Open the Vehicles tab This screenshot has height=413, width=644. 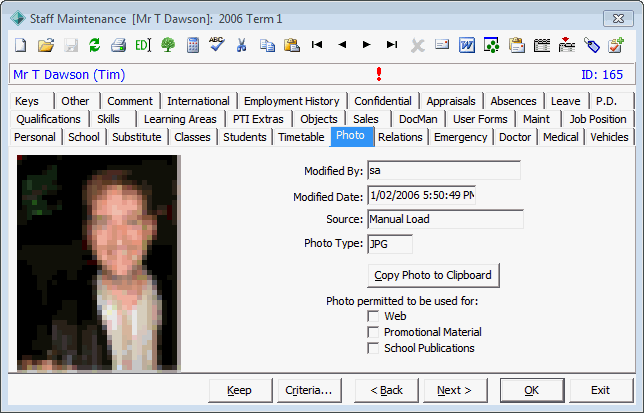[609, 137]
